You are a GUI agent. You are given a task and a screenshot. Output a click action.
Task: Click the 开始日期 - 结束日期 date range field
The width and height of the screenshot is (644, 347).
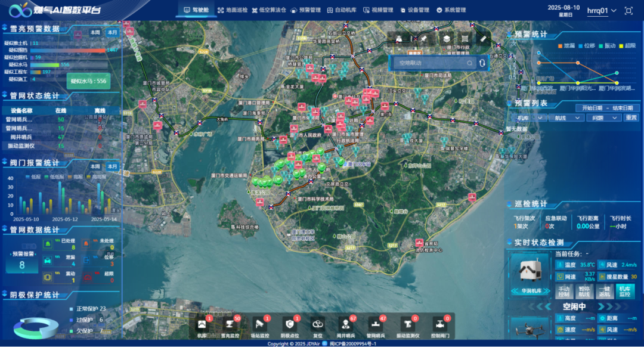606,108
